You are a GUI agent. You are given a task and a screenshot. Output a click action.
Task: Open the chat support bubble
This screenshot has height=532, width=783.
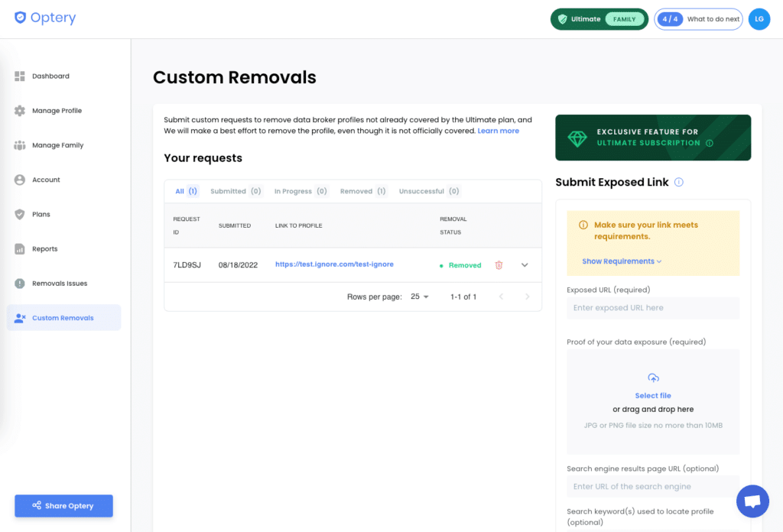pos(752,501)
